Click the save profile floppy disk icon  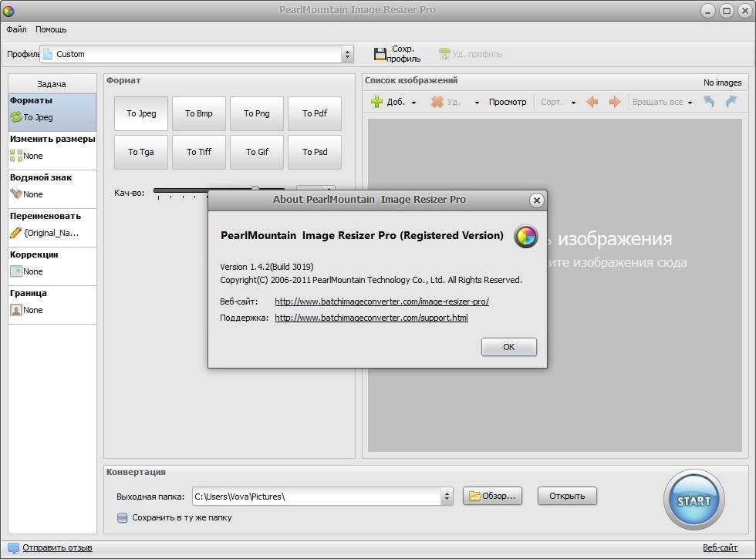[380, 54]
